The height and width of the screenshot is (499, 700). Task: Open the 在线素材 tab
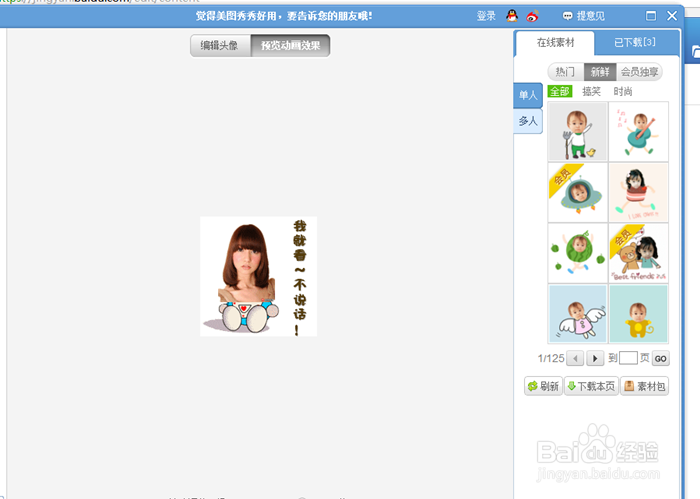pos(555,43)
